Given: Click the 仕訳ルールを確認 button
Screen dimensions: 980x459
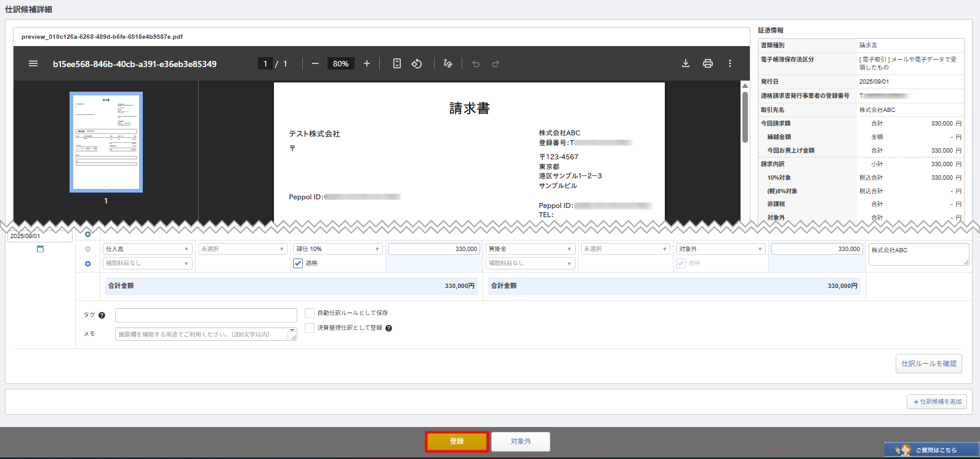Looking at the screenshot, I should click(x=928, y=364).
